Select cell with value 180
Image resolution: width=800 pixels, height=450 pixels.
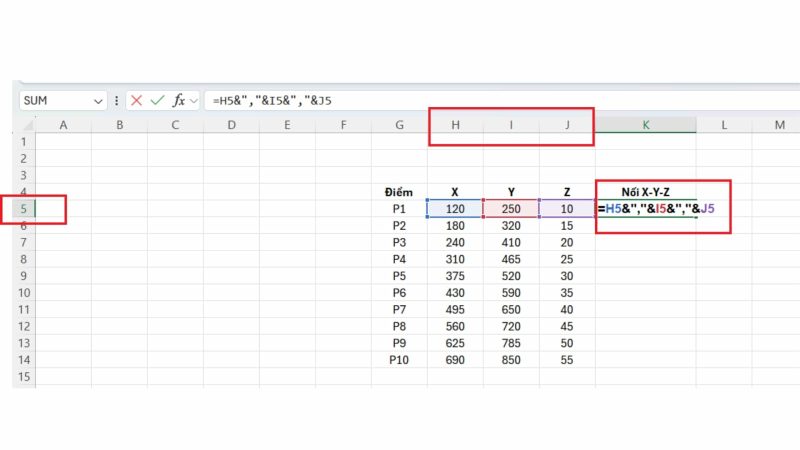tap(456, 226)
